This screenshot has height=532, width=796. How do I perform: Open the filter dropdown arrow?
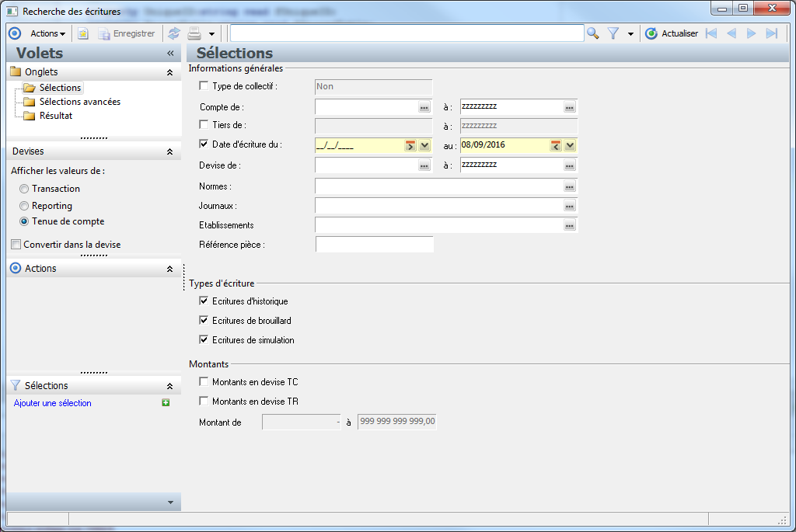click(x=630, y=34)
